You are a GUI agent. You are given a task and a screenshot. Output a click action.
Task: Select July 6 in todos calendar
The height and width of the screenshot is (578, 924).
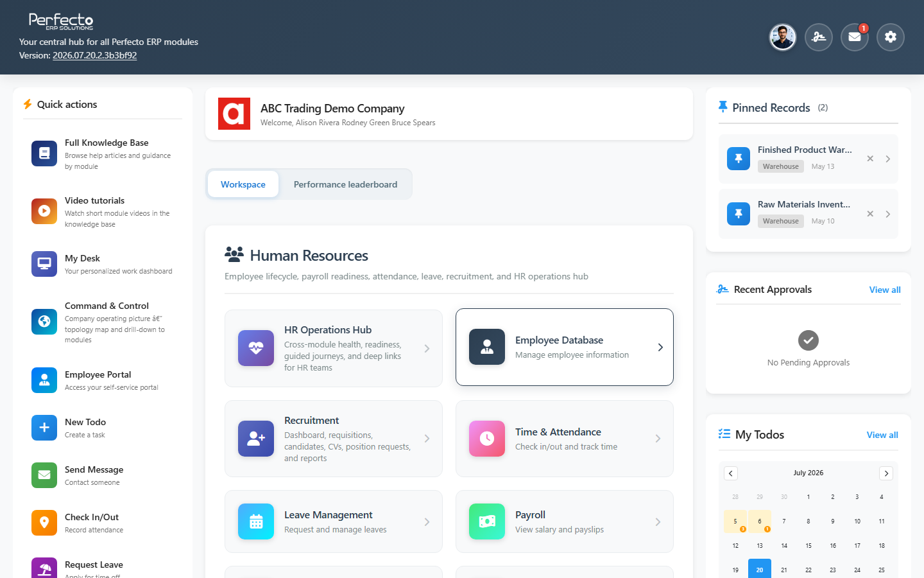(x=760, y=521)
